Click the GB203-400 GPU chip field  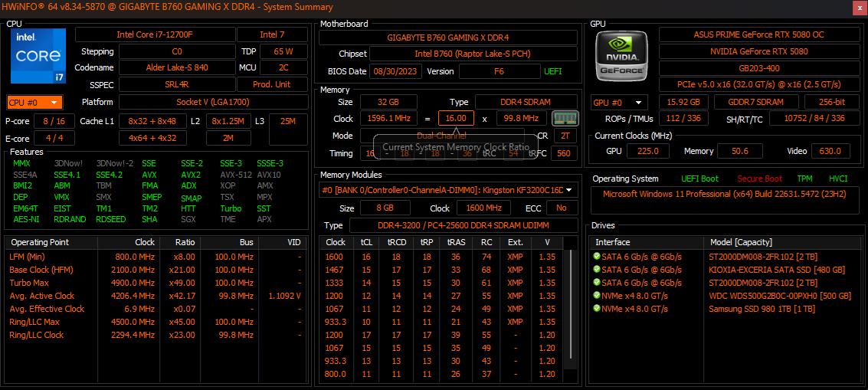point(759,67)
